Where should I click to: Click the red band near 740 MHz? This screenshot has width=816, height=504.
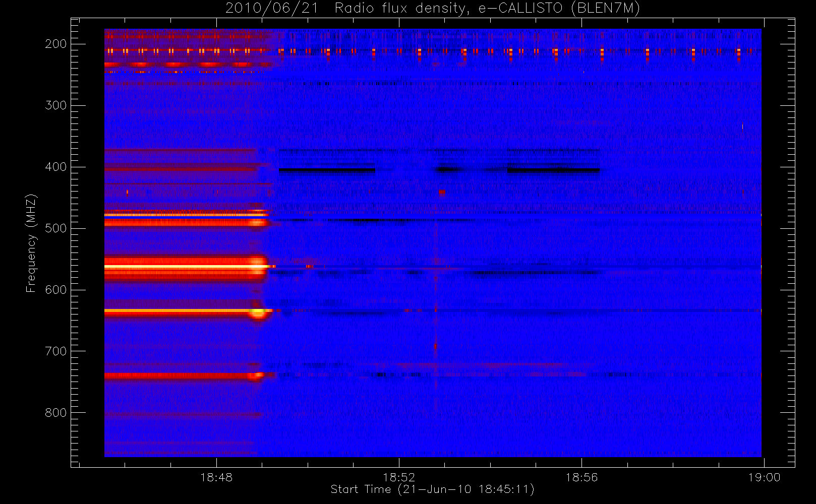pos(184,375)
